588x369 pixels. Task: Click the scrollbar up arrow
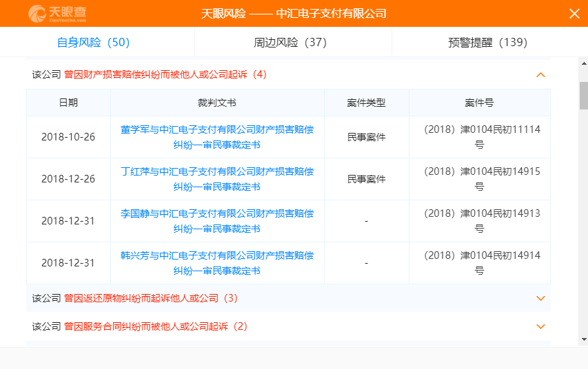click(584, 63)
